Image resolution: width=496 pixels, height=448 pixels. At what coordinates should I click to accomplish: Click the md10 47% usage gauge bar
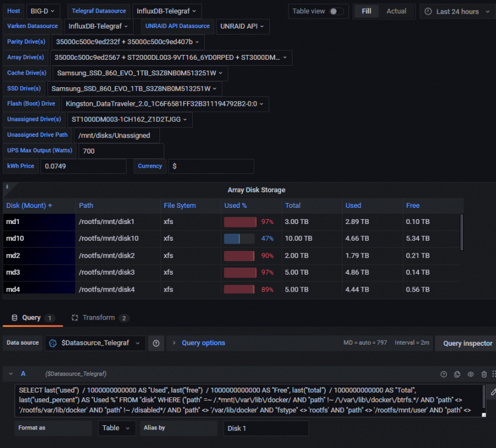point(239,239)
